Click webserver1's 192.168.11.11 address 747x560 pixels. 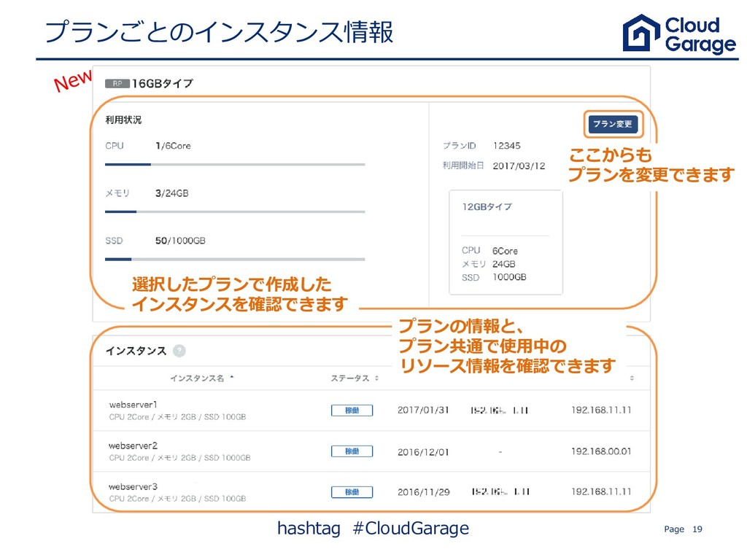click(601, 410)
